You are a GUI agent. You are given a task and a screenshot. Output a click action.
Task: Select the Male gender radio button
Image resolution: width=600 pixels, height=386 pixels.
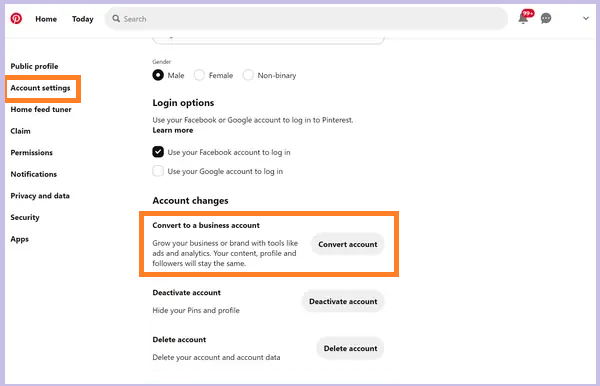(x=158, y=75)
